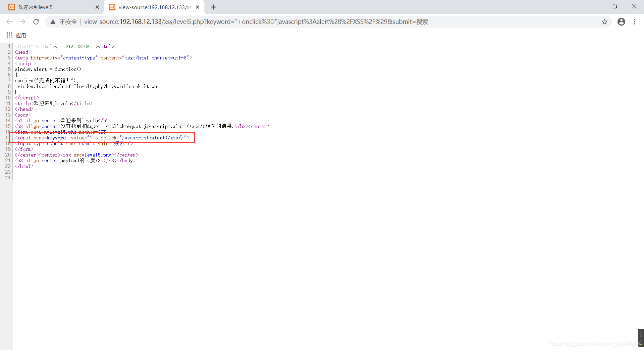Click the text 'payload的长度:35'
644x350 pixels.
tap(82, 161)
